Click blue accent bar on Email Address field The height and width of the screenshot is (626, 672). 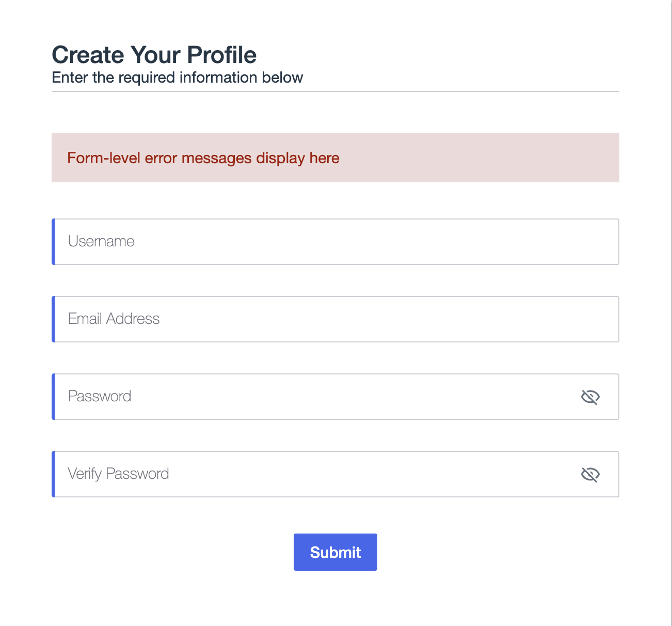point(53,319)
